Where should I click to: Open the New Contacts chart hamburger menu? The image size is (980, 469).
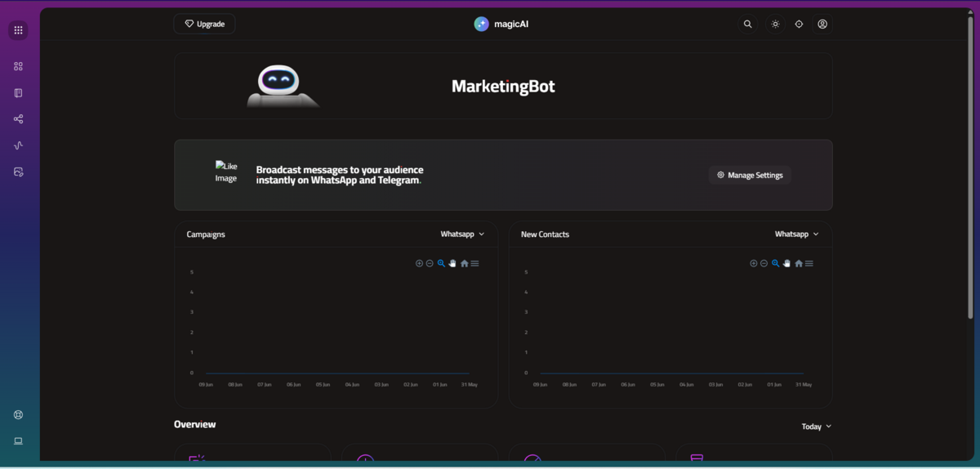809,264
